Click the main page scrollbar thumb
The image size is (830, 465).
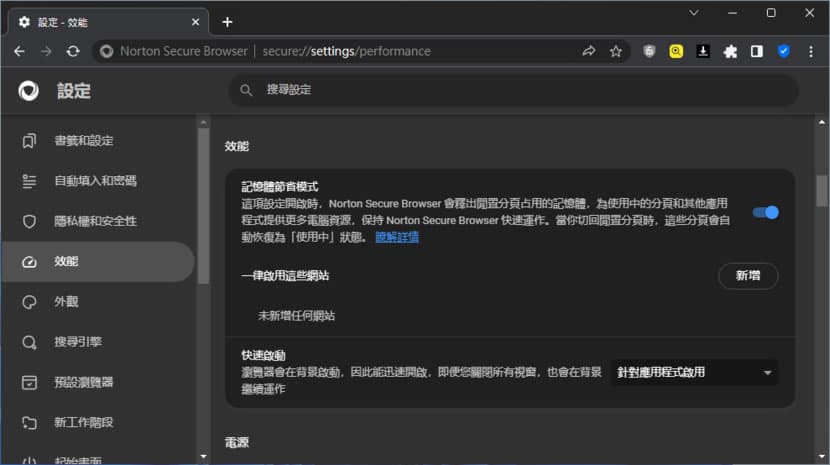tap(822, 191)
